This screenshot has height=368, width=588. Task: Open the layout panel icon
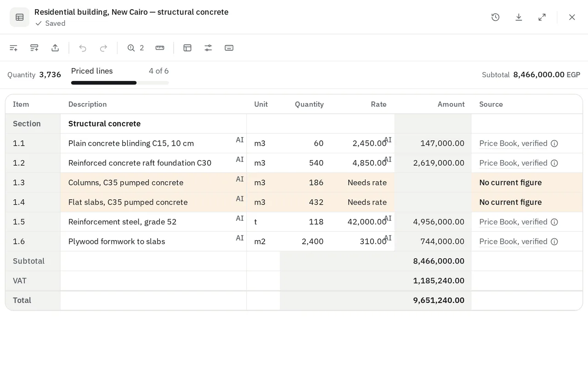(x=187, y=48)
